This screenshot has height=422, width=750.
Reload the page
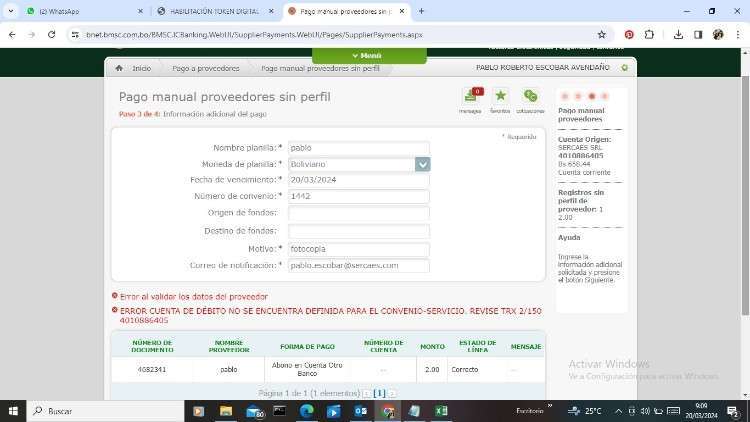click(52, 34)
